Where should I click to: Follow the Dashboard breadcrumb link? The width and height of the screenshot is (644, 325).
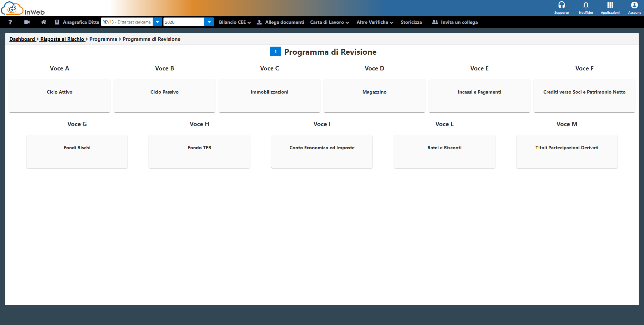point(22,39)
